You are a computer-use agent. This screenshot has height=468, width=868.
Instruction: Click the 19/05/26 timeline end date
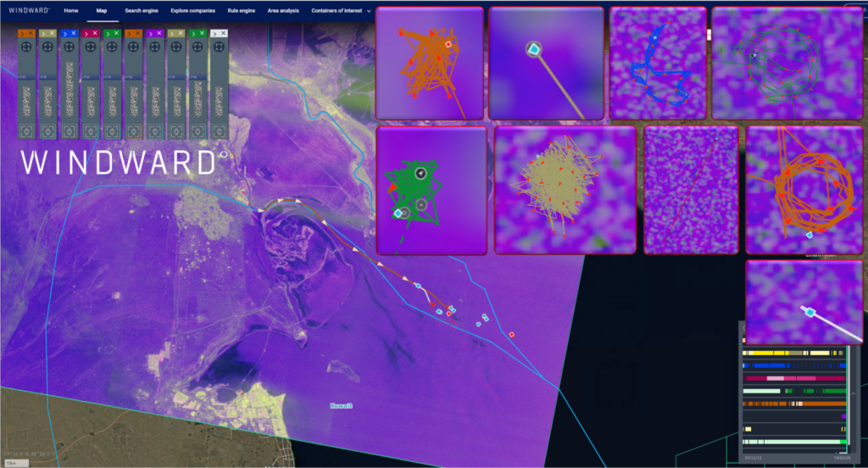pos(842,458)
